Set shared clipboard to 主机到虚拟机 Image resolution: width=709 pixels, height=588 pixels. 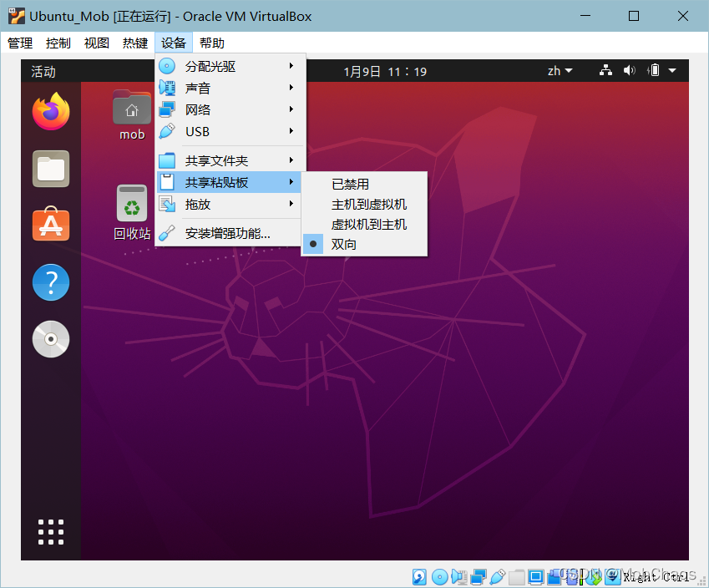tap(364, 205)
